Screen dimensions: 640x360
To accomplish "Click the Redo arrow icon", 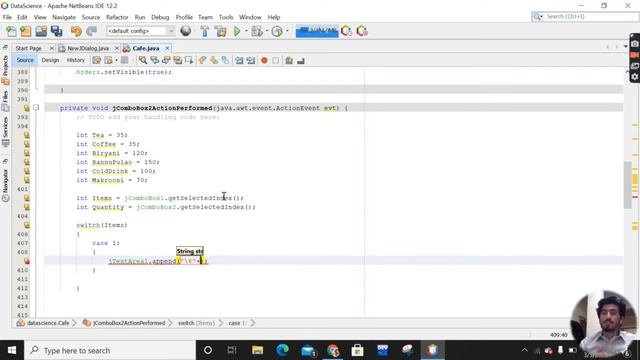I will coord(91,31).
